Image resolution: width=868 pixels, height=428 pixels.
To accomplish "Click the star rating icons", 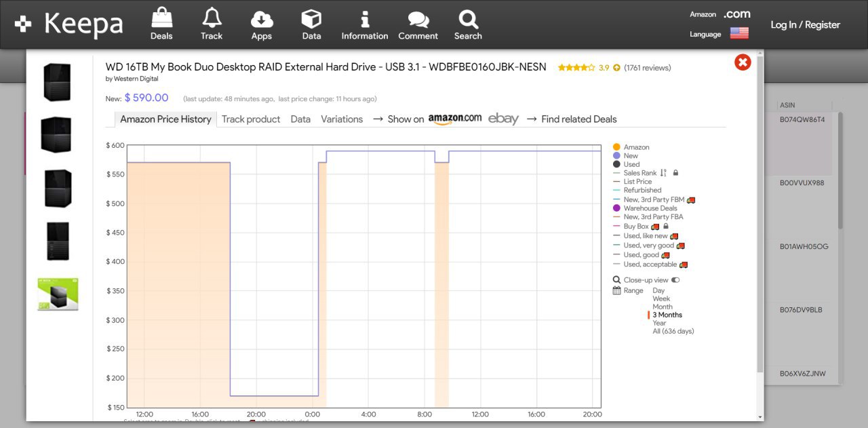I will click(x=576, y=68).
